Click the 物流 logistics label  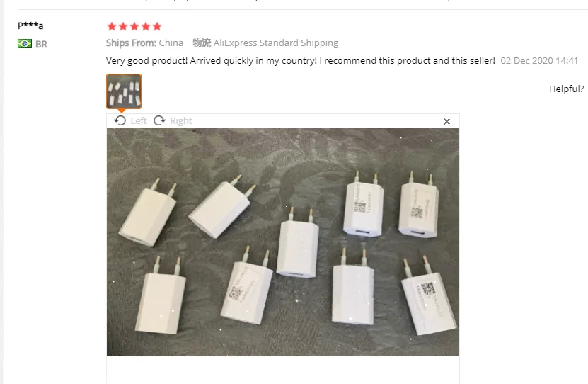click(x=202, y=43)
